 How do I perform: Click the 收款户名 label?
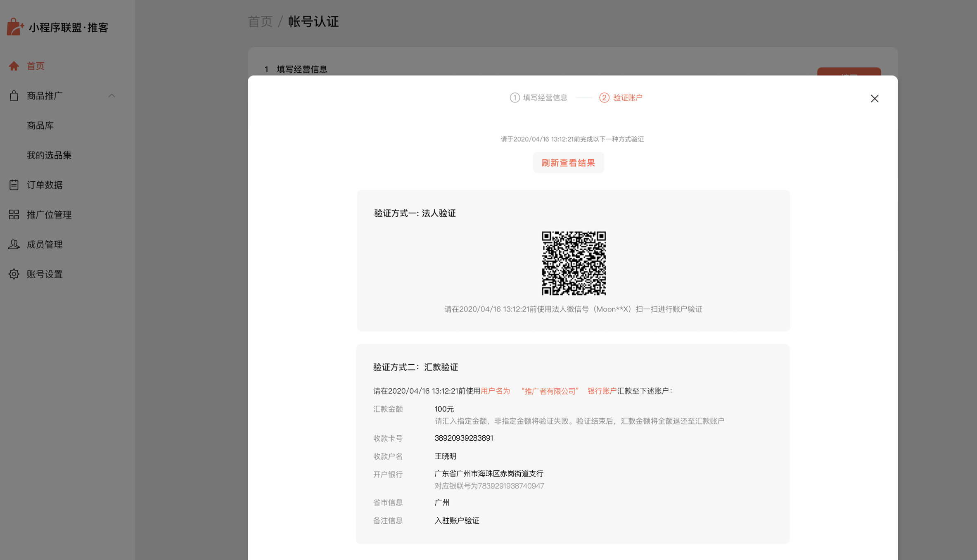[x=388, y=456]
